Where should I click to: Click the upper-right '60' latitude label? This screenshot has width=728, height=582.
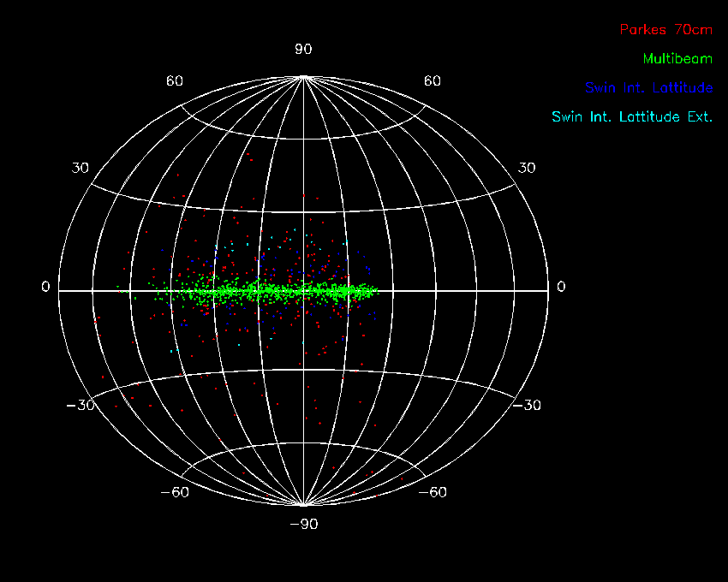[x=432, y=81]
